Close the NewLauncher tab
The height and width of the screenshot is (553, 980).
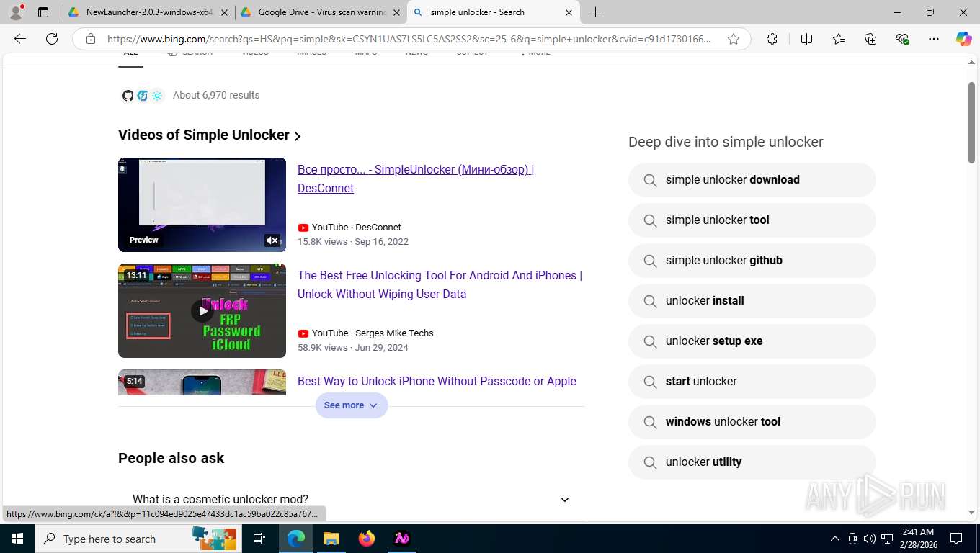click(x=224, y=12)
